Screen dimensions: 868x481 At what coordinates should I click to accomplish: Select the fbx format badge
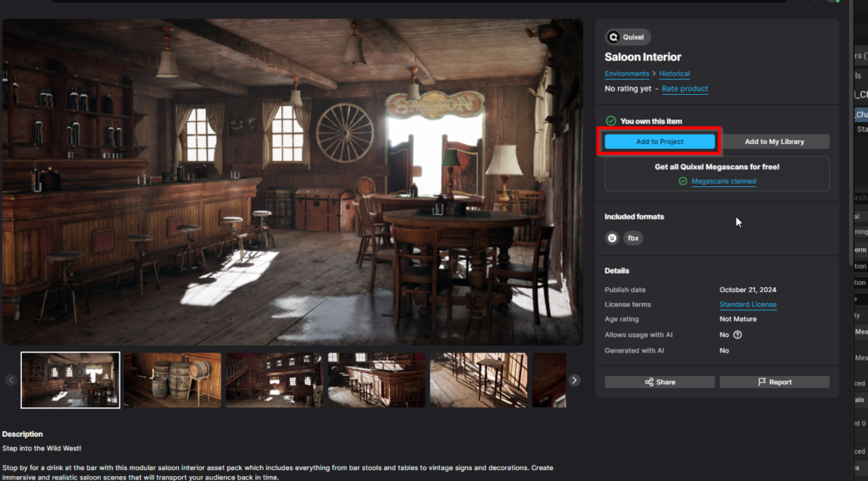[x=633, y=239]
